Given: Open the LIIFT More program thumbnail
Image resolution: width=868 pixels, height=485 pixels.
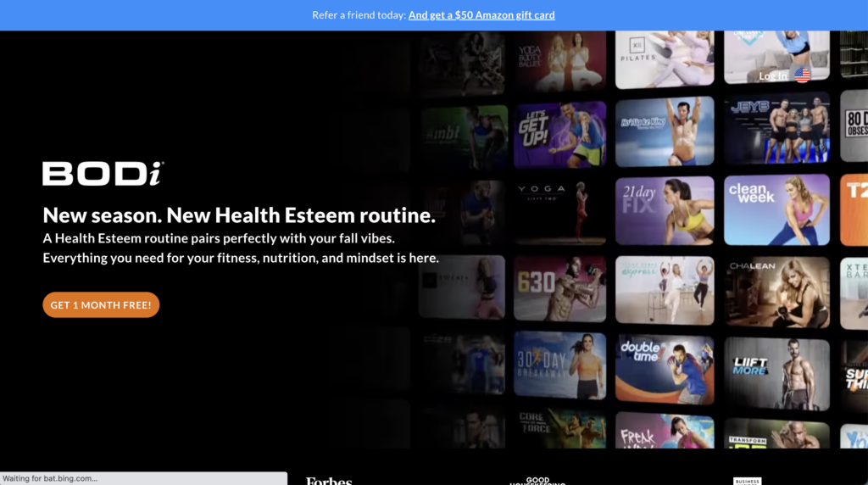Looking at the screenshot, I should [x=776, y=374].
